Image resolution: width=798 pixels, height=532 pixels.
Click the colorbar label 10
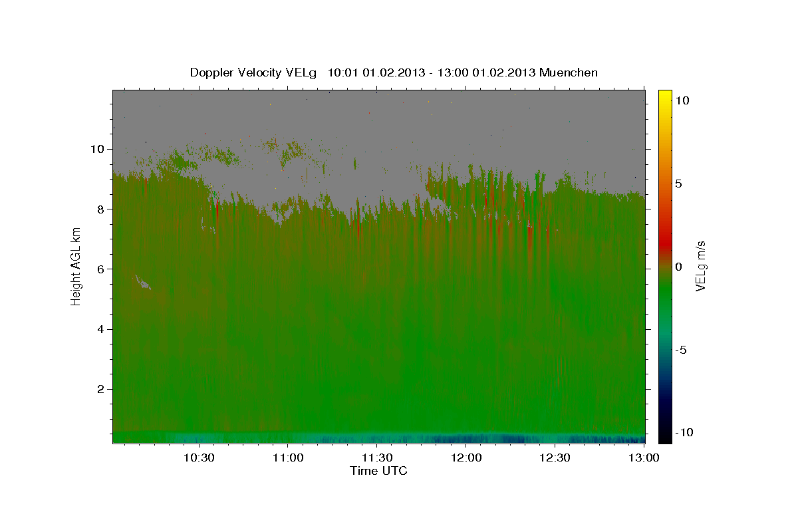pyautogui.click(x=682, y=100)
